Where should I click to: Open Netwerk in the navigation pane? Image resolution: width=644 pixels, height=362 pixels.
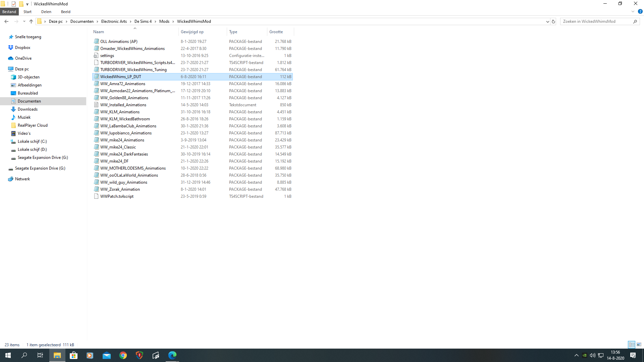22,179
